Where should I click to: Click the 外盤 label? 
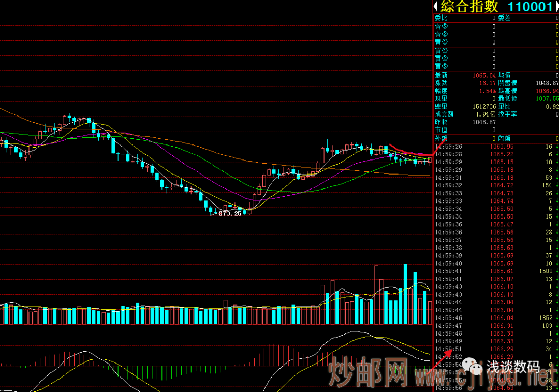tap(441, 139)
